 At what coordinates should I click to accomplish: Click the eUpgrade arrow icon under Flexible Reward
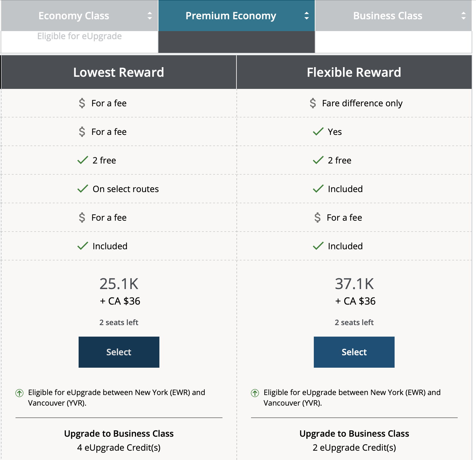tap(255, 393)
